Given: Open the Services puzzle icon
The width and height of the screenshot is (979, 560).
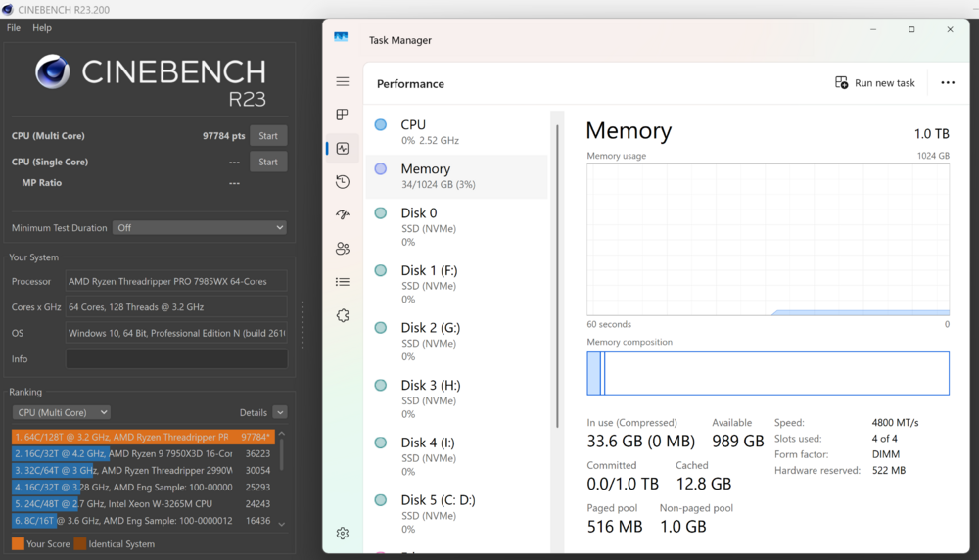Looking at the screenshot, I should coord(342,315).
